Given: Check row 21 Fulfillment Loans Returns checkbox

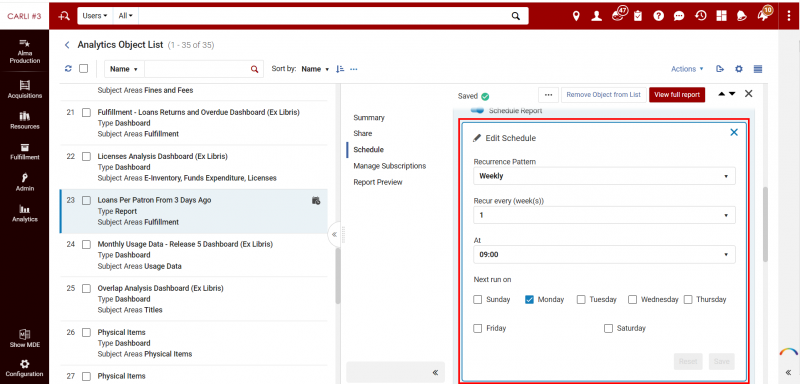Looking at the screenshot, I should (x=86, y=112).
